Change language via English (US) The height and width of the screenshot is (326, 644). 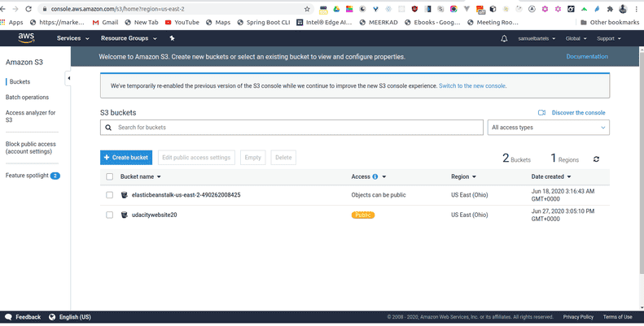pos(75,317)
